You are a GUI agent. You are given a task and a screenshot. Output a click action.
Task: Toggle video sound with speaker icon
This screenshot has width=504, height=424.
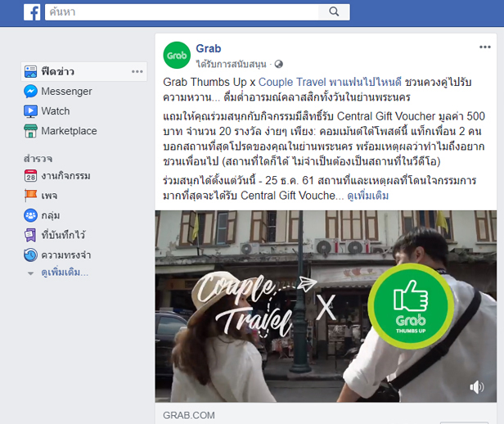(477, 387)
